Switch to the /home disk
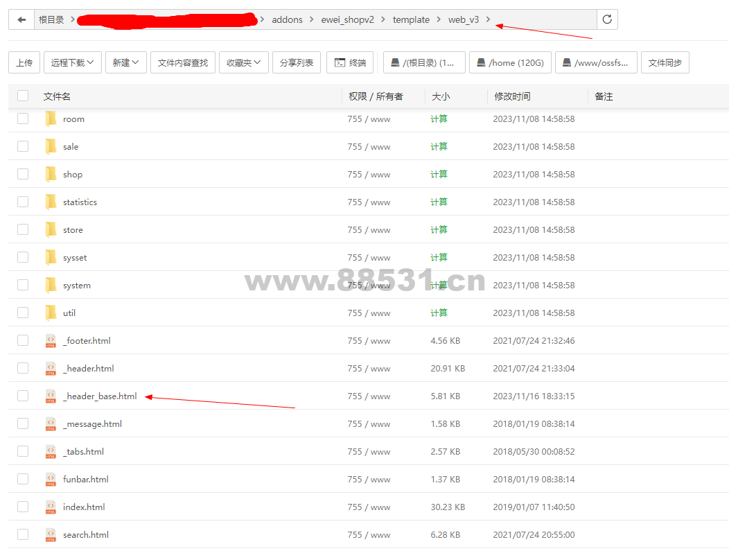Viewport: 729px width, 560px height. (510, 62)
